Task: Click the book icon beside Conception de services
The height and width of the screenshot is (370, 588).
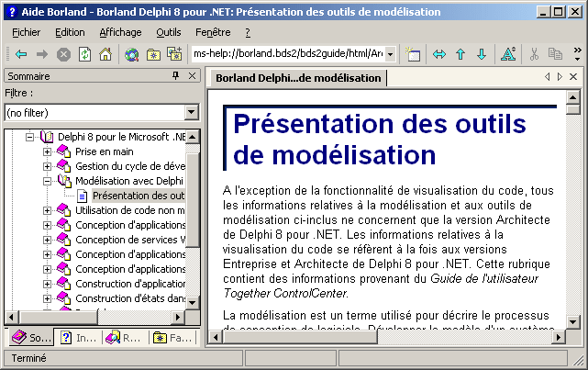Action: (63, 240)
